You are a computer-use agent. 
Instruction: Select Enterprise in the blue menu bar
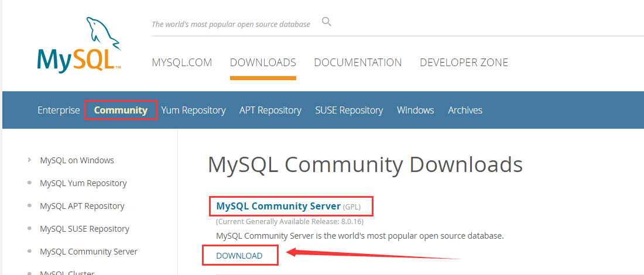click(59, 110)
